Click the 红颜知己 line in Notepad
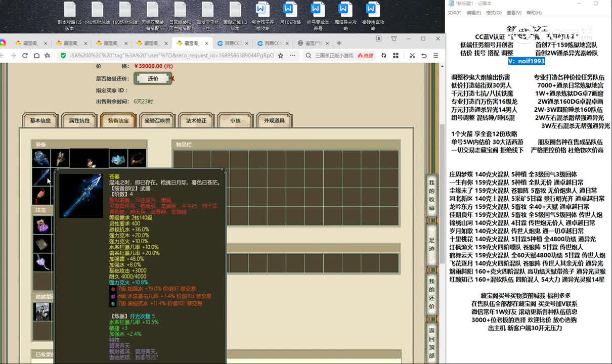Screen dimensions: 612x364 click(527, 280)
